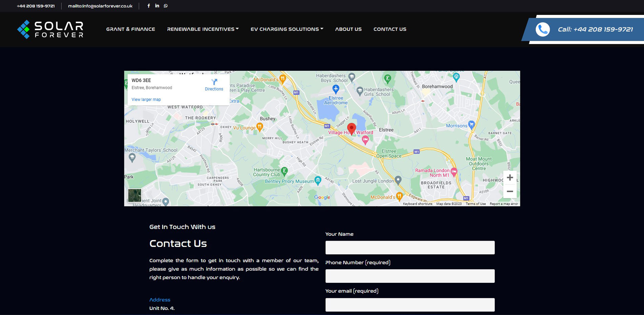
Task: Zoom out on the map
Action: coord(509,192)
